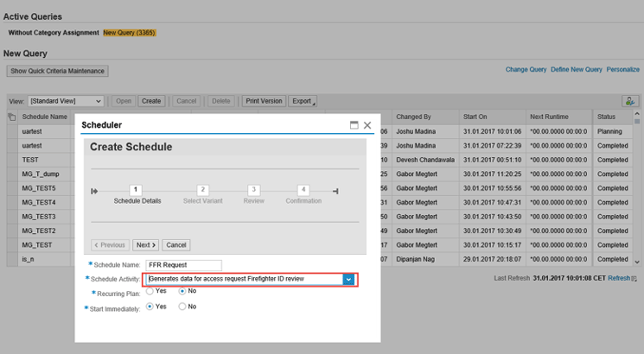
Task: Select No for Recurring Plan
Action: point(182,292)
